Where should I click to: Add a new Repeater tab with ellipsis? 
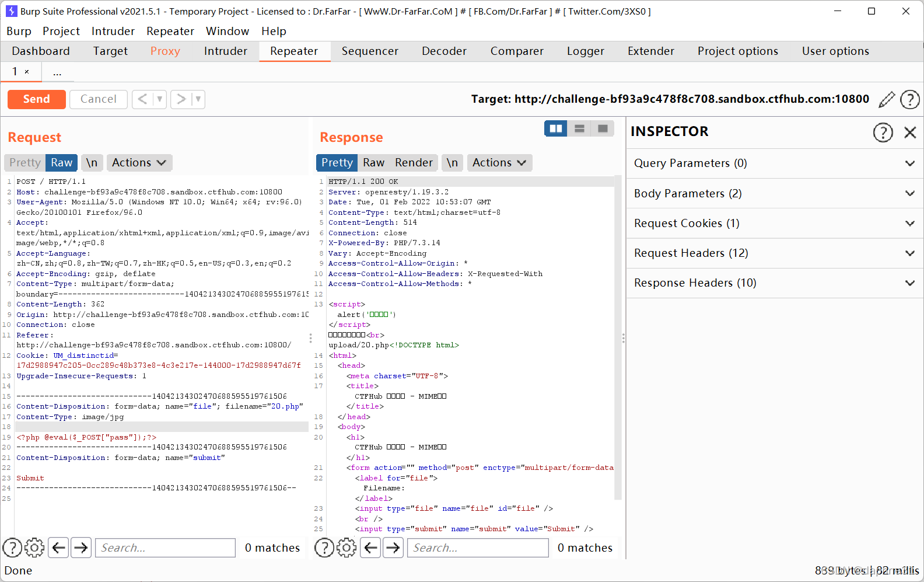[57, 72]
